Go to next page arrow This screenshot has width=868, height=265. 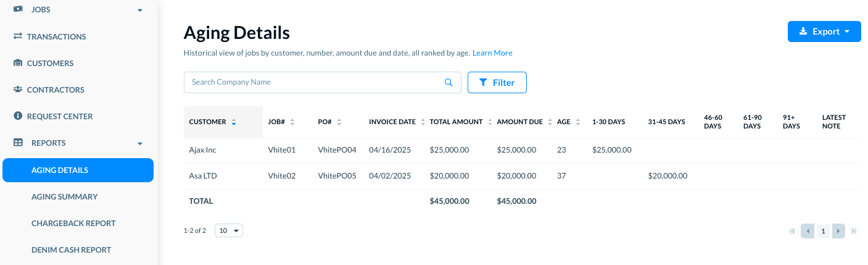(838, 231)
